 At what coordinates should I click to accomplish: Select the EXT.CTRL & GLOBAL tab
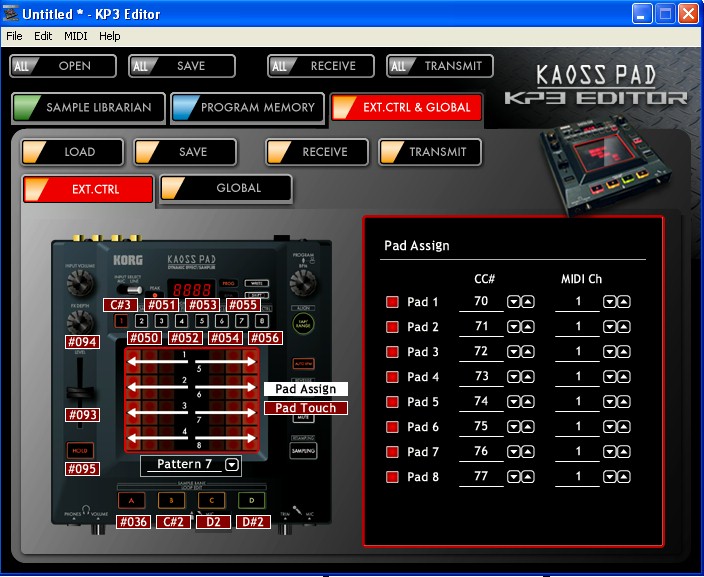(407, 107)
